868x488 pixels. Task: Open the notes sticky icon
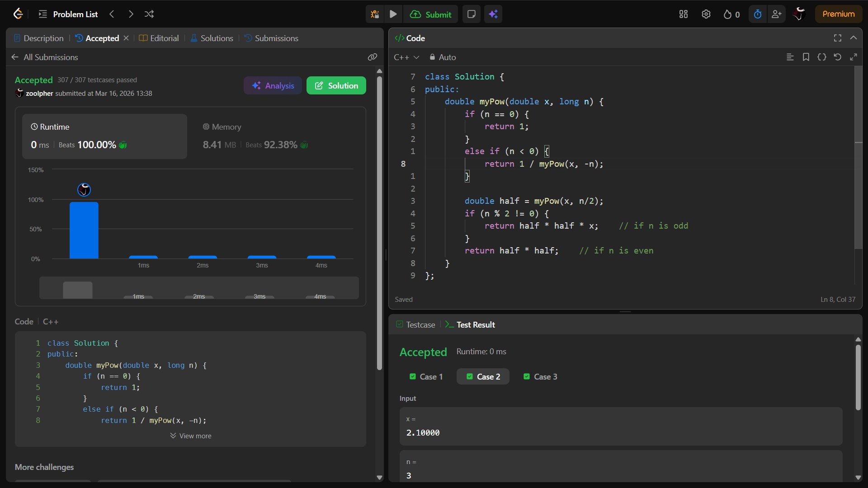471,14
